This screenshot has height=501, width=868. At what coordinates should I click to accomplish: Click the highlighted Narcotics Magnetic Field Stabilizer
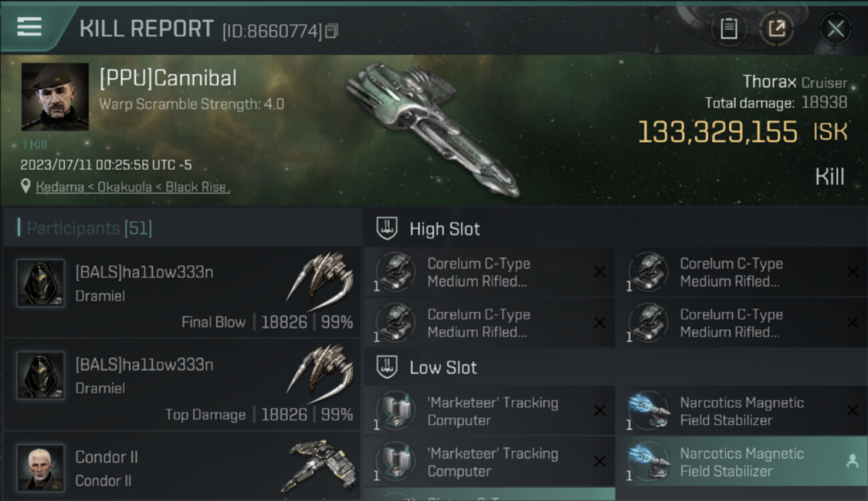pos(742,462)
